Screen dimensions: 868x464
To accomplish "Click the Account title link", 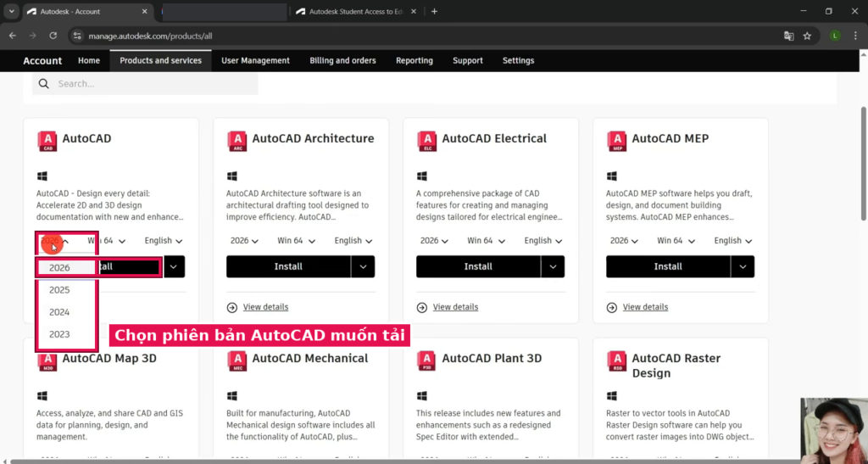I will (42, 61).
